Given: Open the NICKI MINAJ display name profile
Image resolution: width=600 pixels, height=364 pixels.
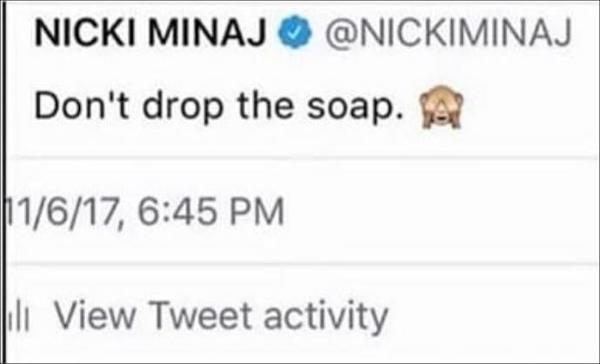Looking at the screenshot, I should pos(150,33).
